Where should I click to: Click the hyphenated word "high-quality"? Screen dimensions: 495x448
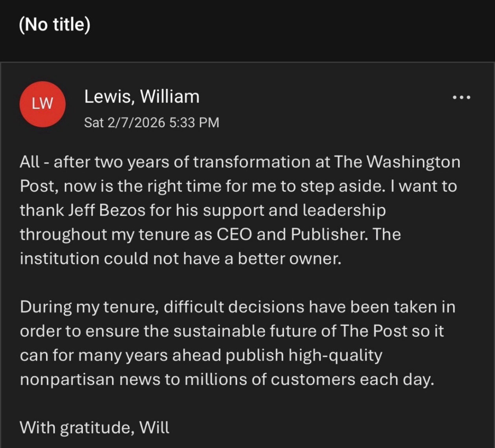335,355
